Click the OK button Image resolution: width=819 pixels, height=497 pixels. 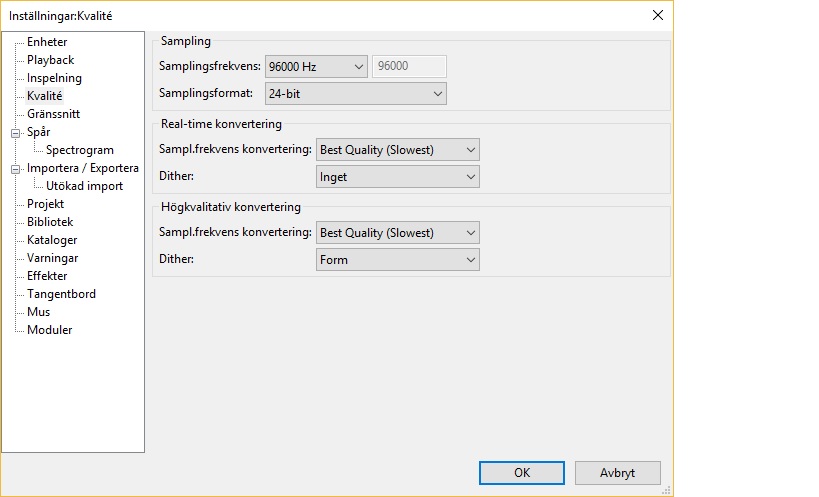(x=522, y=473)
